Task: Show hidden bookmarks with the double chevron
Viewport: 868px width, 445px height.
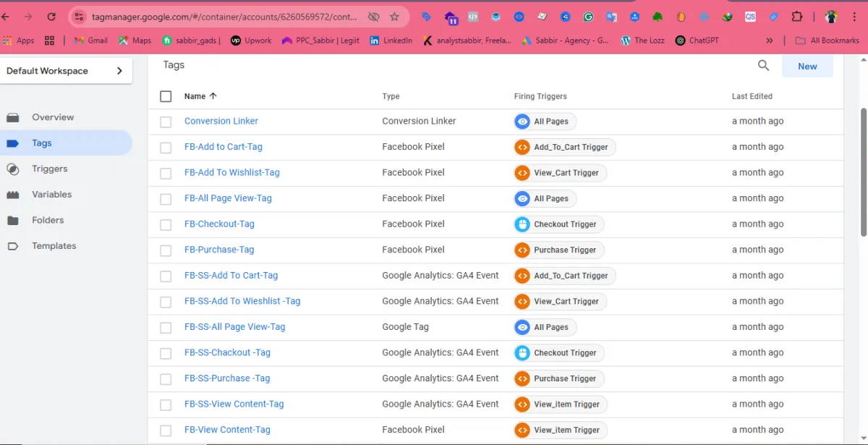Action: click(769, 41)
